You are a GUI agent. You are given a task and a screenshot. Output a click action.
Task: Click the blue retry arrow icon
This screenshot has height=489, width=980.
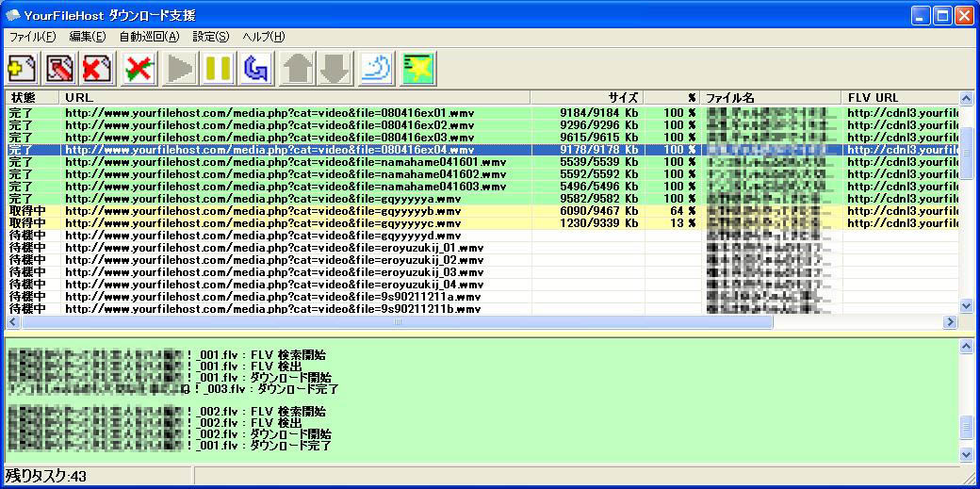tap(256, 67)
